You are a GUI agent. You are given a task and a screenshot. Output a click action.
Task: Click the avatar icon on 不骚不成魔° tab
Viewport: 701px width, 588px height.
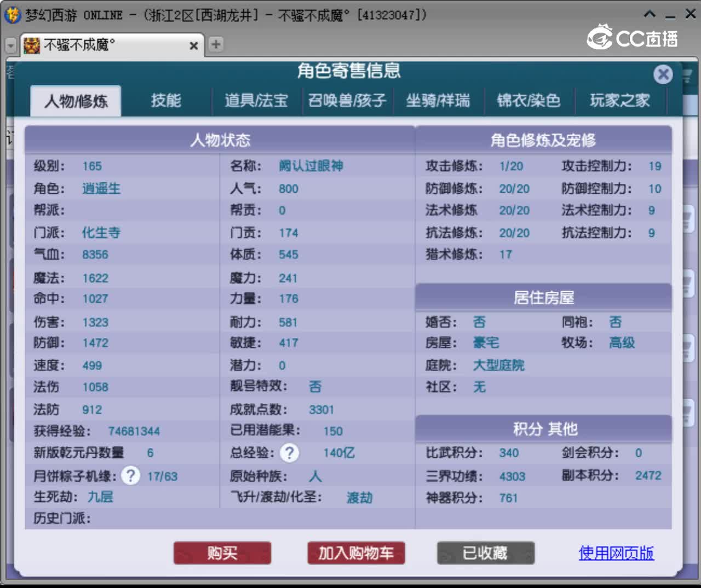coord(32,45)
